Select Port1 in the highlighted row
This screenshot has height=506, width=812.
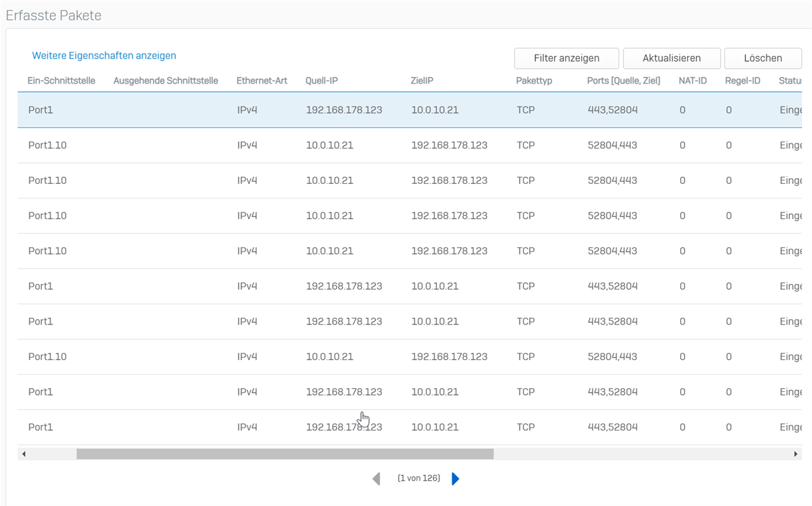tap(41, 110)
